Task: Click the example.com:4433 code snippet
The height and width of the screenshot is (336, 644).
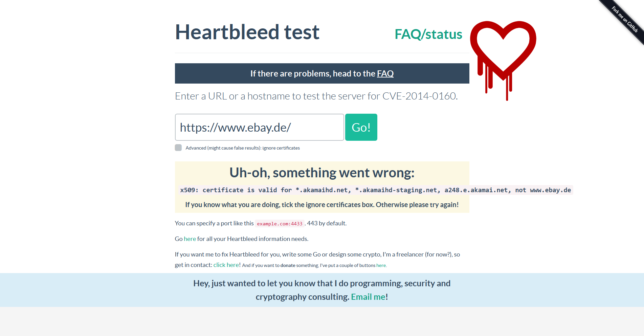Action: (280, 224)
